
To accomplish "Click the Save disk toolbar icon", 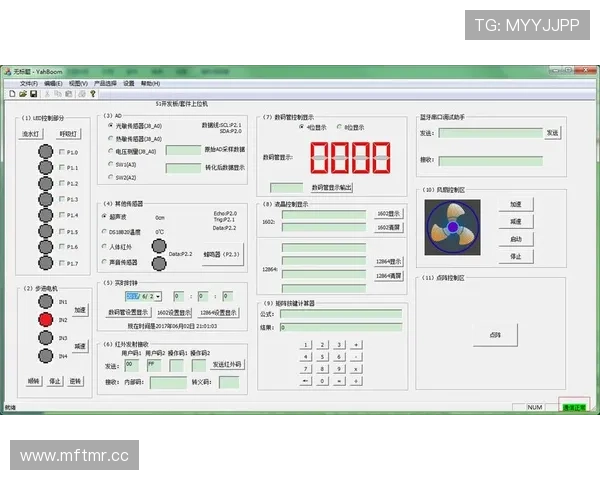I will (33, 93).
